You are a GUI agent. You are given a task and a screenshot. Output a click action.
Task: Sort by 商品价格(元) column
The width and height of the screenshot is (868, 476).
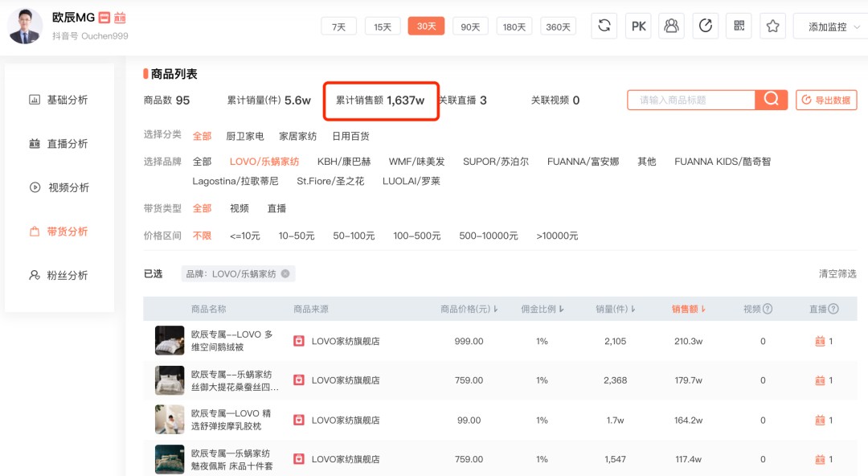pyautogui.click(x=469, y=309)
